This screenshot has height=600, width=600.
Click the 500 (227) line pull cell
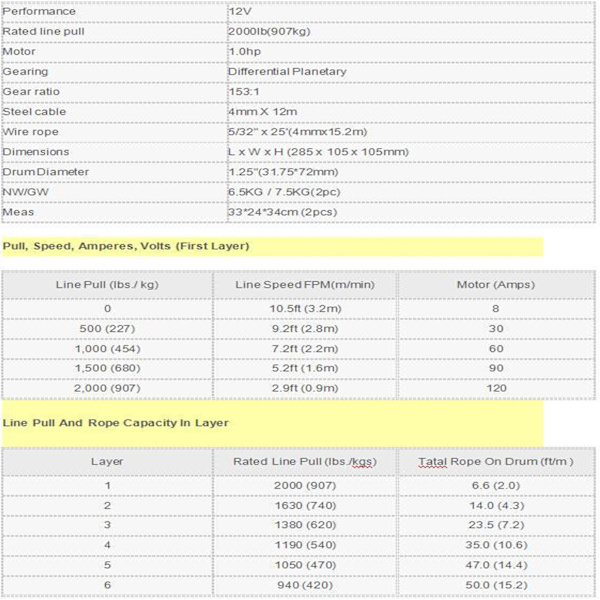click(x=107, y=329)
